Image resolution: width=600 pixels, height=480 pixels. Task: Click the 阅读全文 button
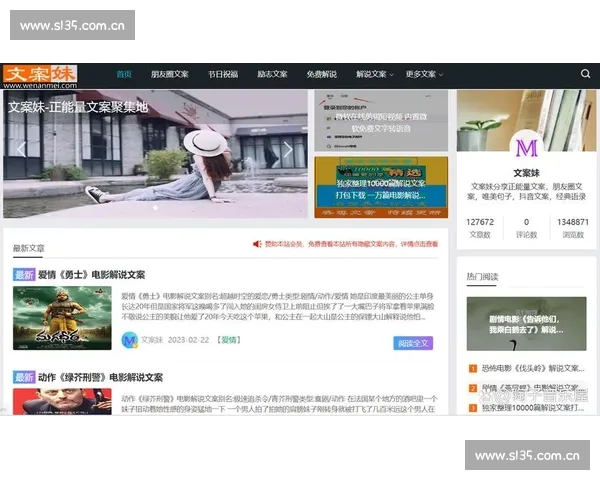click(x=412, y=343)
